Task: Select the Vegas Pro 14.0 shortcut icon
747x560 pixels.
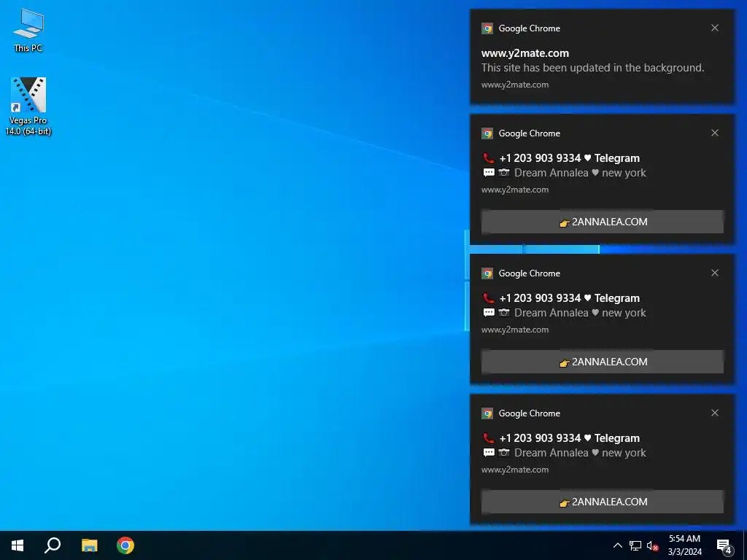Action: [28, 106]
